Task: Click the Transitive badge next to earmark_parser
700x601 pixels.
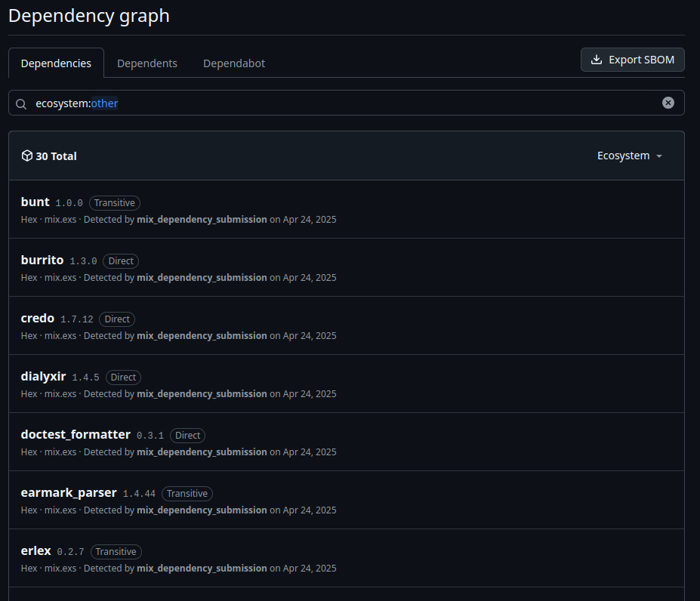Action: coord(187,493)
